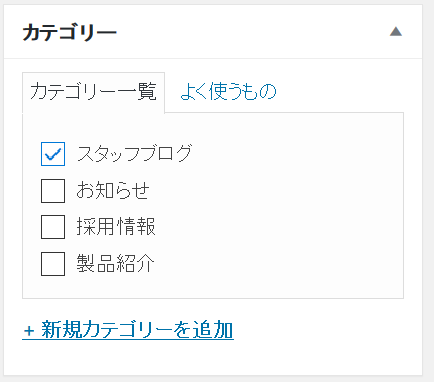Click the お知らせ label text

point(113,190)
